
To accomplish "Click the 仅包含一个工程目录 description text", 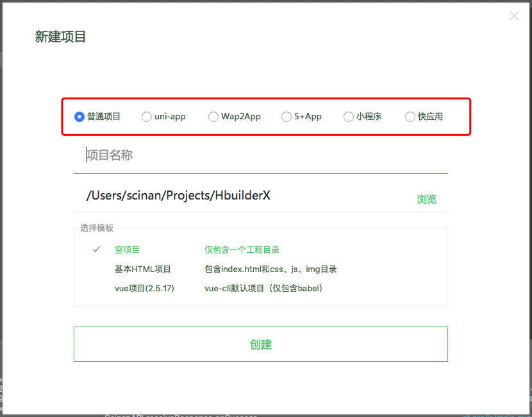I will click(242, 250).
